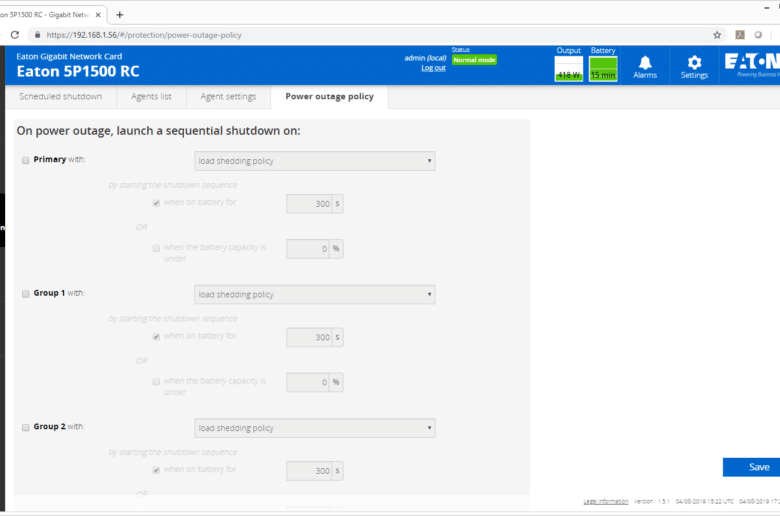Click the Normal mode status badge
The image size is (780, 516).
coord(474,60)
